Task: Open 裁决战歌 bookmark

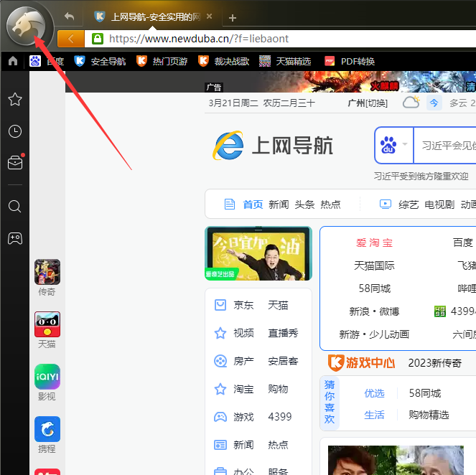Action: pyautogui.click(x=223, y=61)
